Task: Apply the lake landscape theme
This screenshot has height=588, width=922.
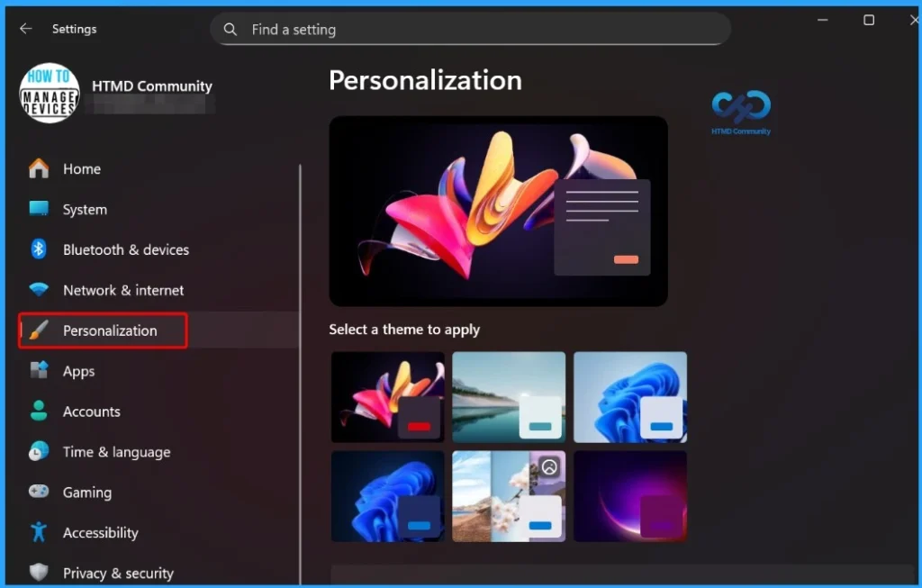Action: (509, 397)
